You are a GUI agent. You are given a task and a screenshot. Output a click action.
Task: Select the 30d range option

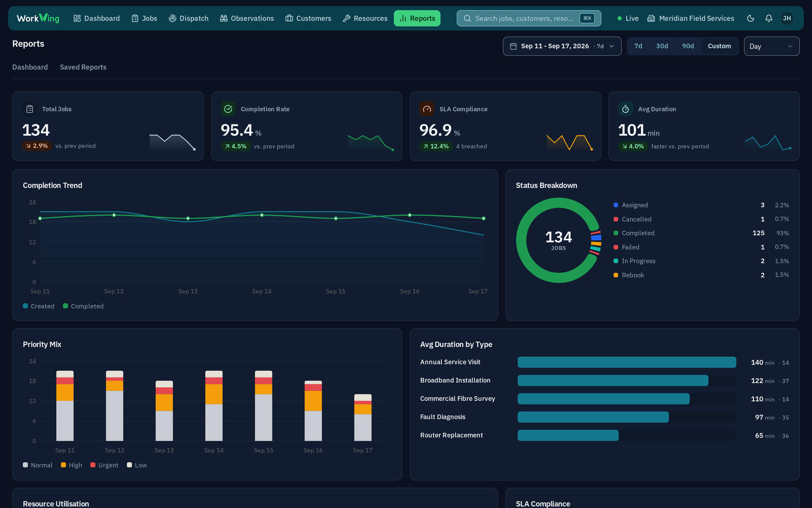[662, 46]
